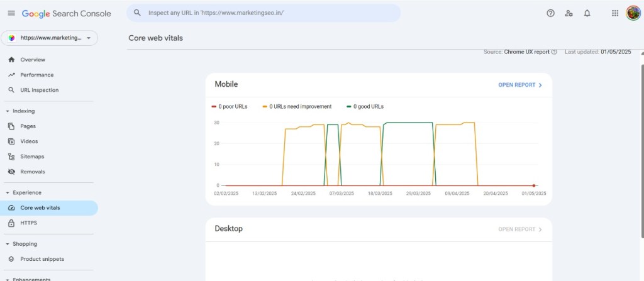
Task: Click the Sitemaps icon
Action: tap(11, 157)
